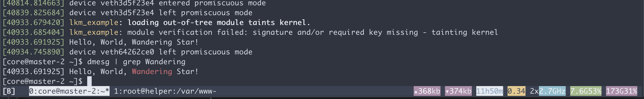Click the 0.34 load average indicator
Viewport: 644px width, 99px height.
click(x=516, y=91)
